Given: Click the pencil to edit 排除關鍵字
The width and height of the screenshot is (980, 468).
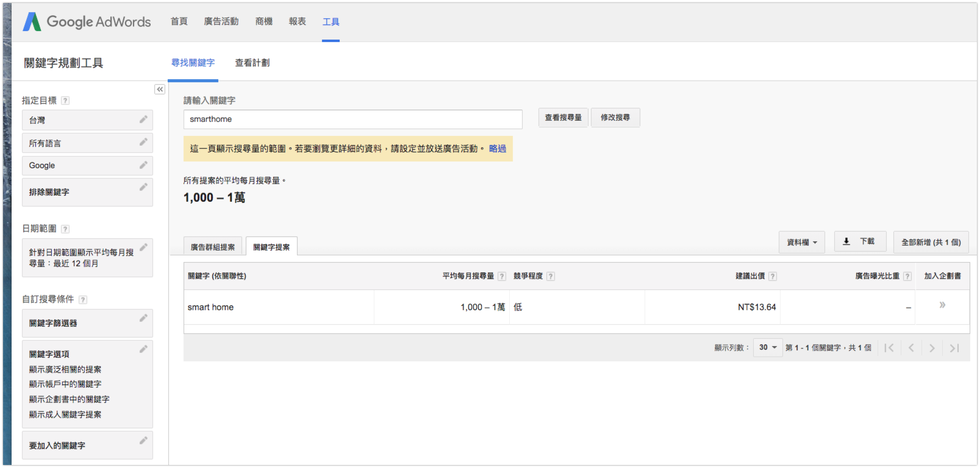Looking at the screenshot, I should tap(144, 187).
